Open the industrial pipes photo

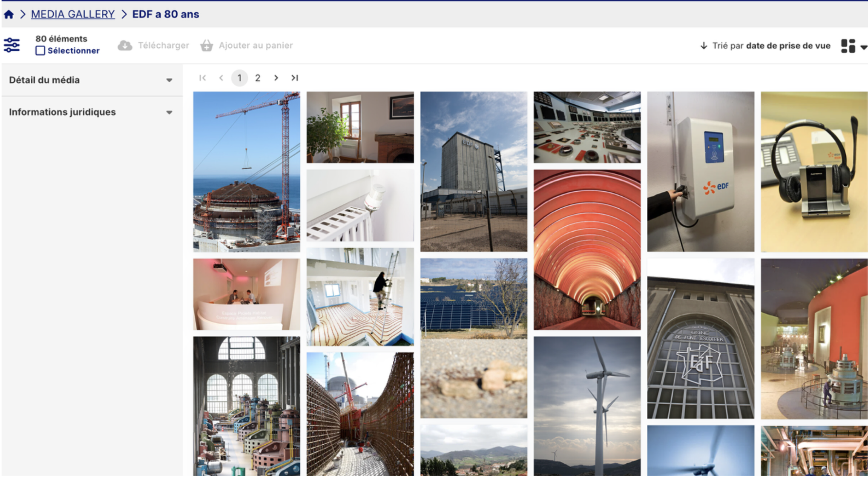click(814, 451)
